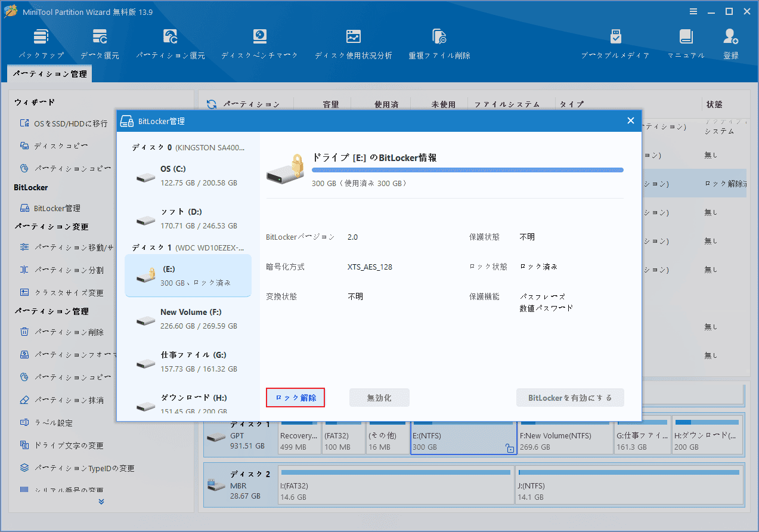The image size is (759, 532).
Task: Select ダウンロード (H:) in BitLocker list
Action: (188, 403)
